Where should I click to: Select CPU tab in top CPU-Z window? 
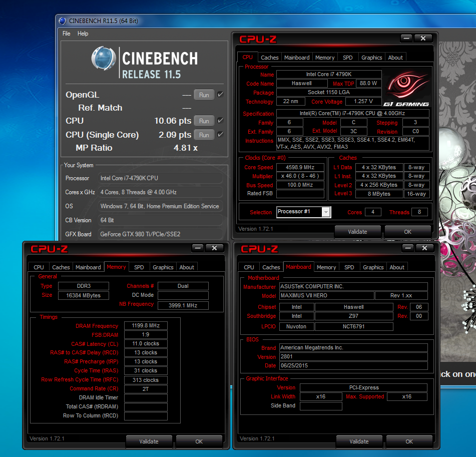tap(247, 57)
